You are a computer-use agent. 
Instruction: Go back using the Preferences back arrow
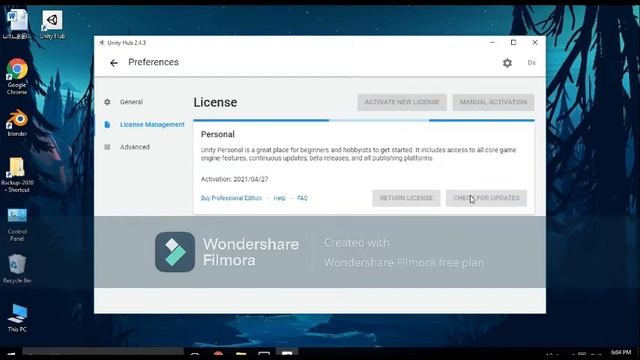[114, 63]
